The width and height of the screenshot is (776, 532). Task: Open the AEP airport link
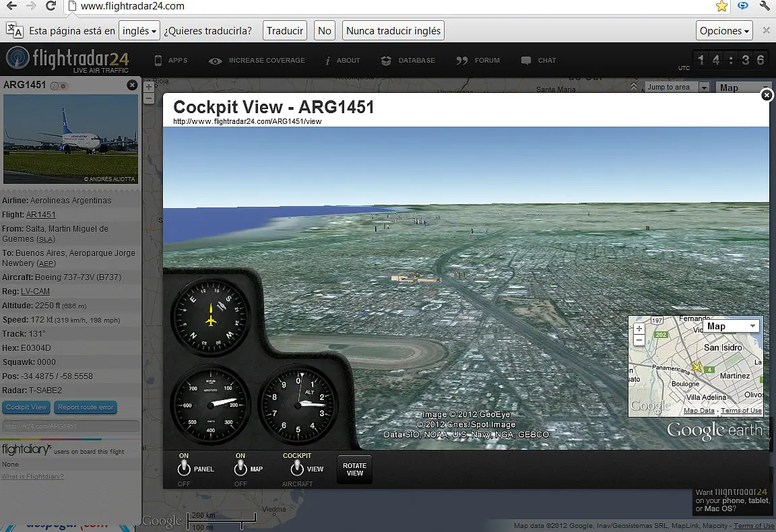click(46, 264)
